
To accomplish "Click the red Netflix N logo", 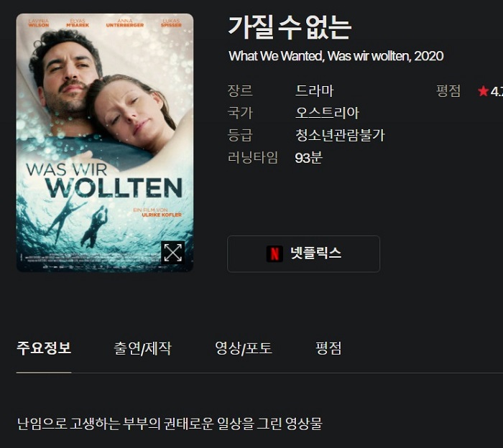I will click(274, 254).
